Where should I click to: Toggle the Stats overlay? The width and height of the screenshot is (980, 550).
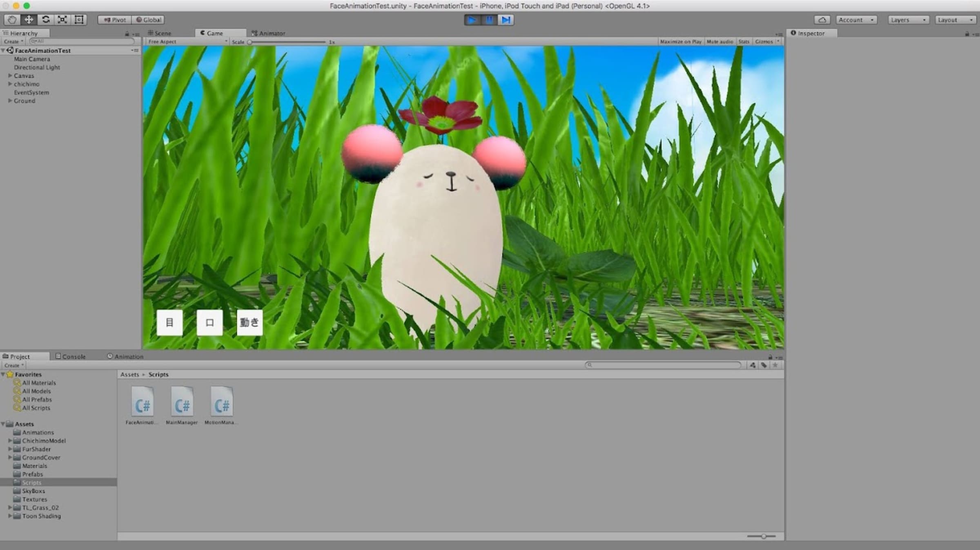coord(744,42)
